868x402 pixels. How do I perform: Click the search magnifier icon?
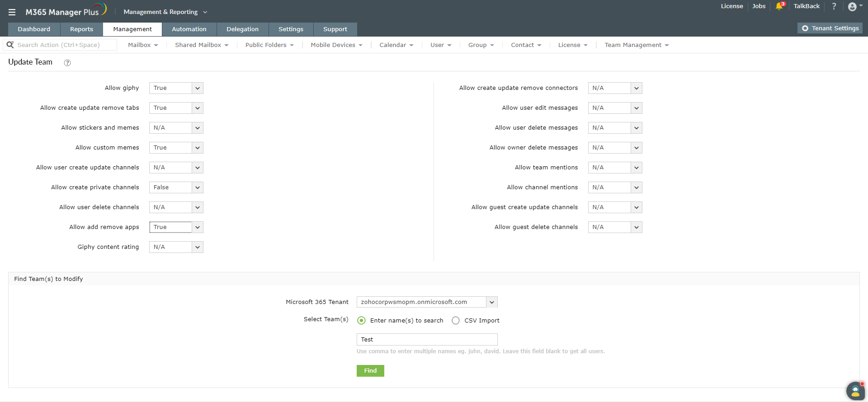click(x=10, y=45)
